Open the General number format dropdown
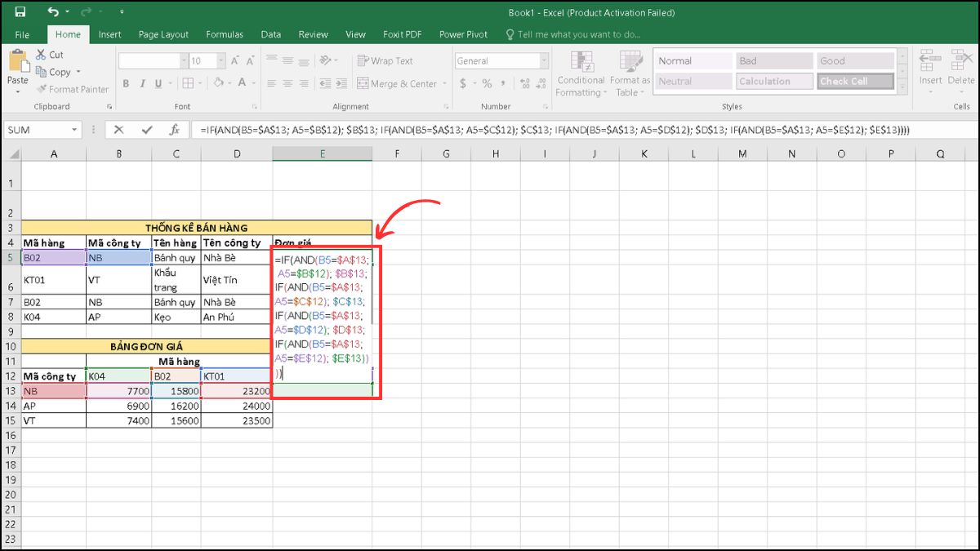Image resolution: width=980 pixels, height=551 pixels. (542, 60)
